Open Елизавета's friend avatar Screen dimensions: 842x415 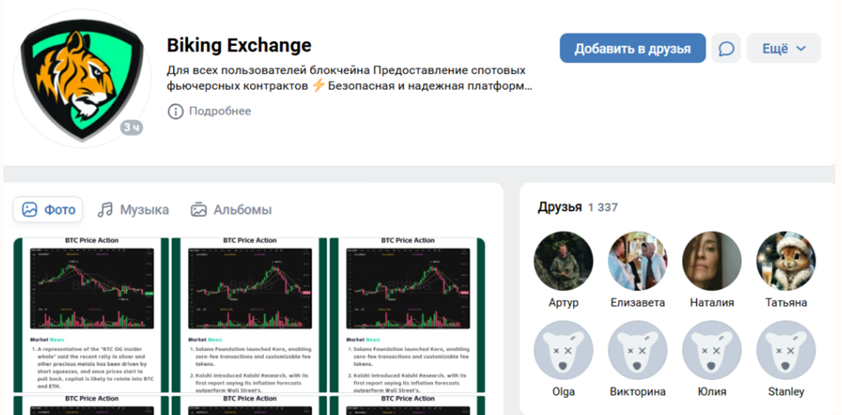tap(638, 261)
